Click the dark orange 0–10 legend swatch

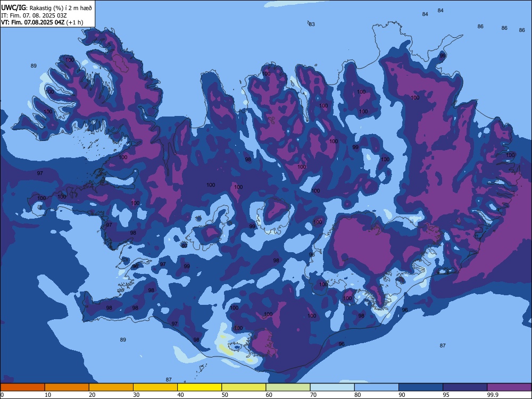[22, 387]
